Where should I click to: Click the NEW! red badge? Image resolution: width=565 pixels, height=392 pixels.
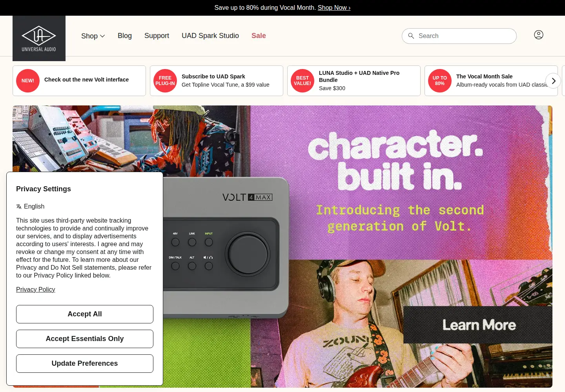[x=28, y=81]
